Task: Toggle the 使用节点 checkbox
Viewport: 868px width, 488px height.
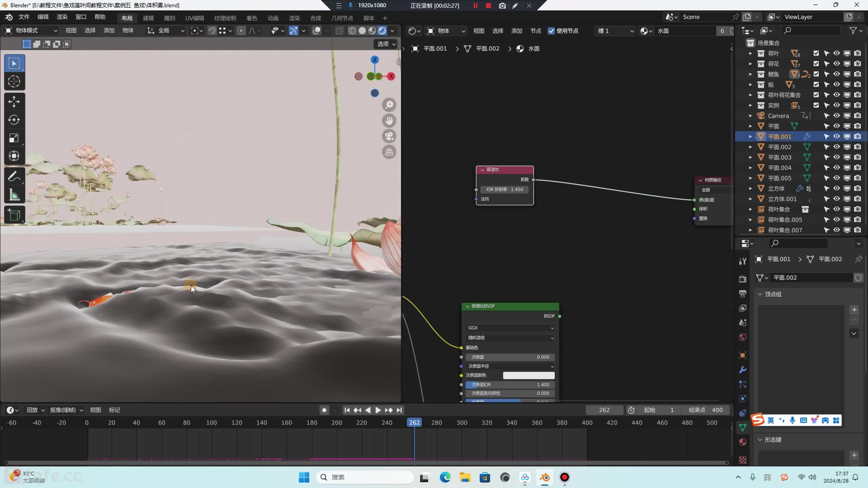Action: (551, 31)
